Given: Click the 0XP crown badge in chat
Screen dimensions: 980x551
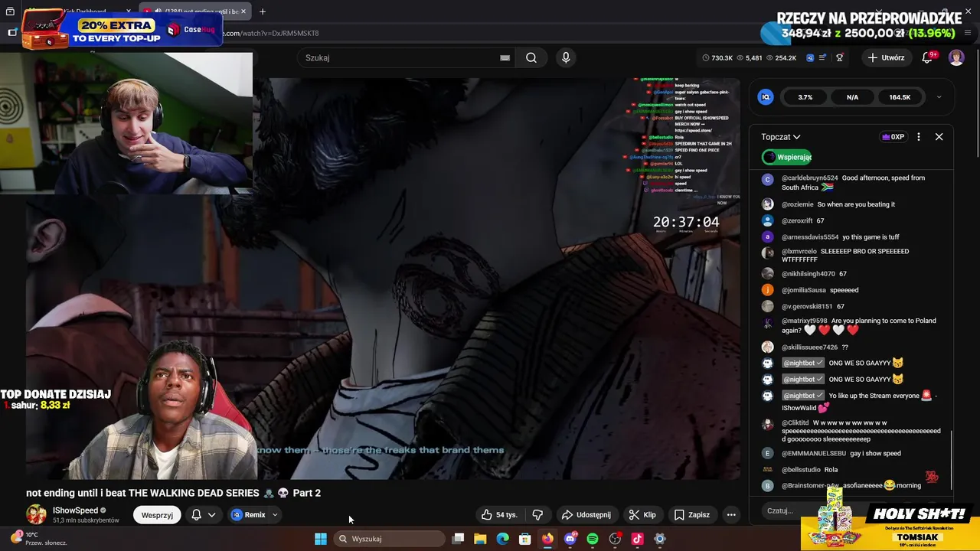Looking at the screenshot, I should click(893, 137).
